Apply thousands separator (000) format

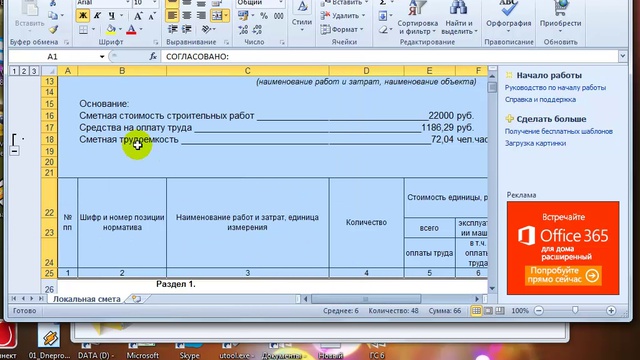click(278, 16)
